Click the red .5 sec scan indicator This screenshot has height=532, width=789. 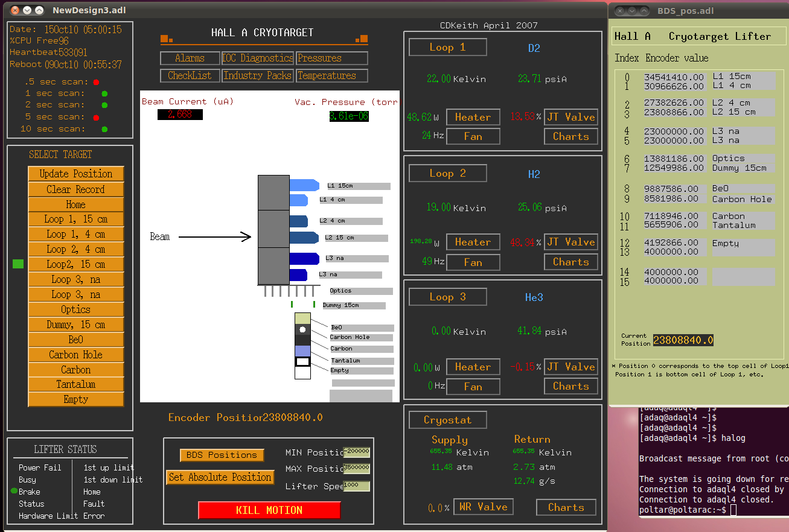click(96, 82)
